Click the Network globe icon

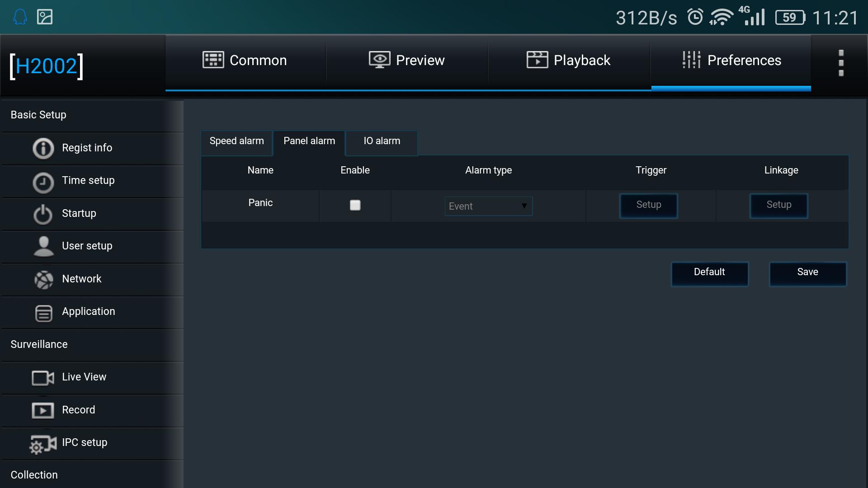[x=43, y=279]
